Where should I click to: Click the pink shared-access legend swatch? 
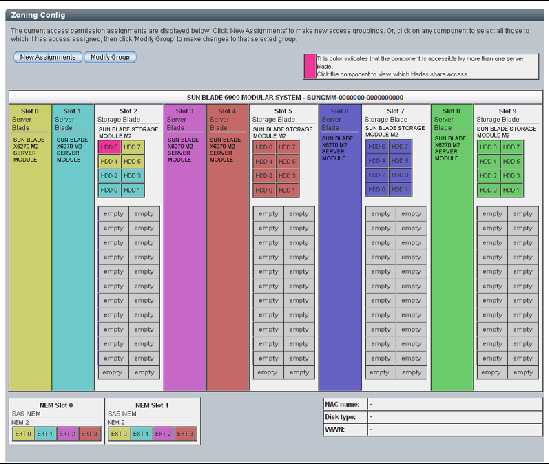pos(310,66)
